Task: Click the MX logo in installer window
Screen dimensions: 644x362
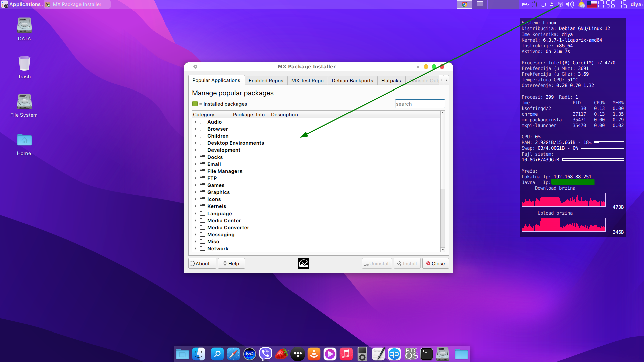Action: (x=304, y=263)
